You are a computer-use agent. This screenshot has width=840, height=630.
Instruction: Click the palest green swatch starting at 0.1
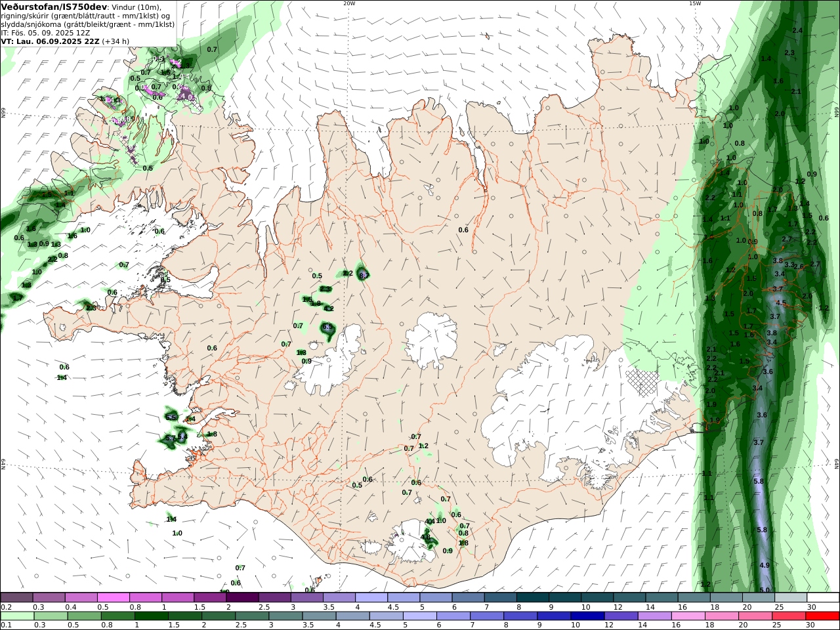[x=17, y=616]
